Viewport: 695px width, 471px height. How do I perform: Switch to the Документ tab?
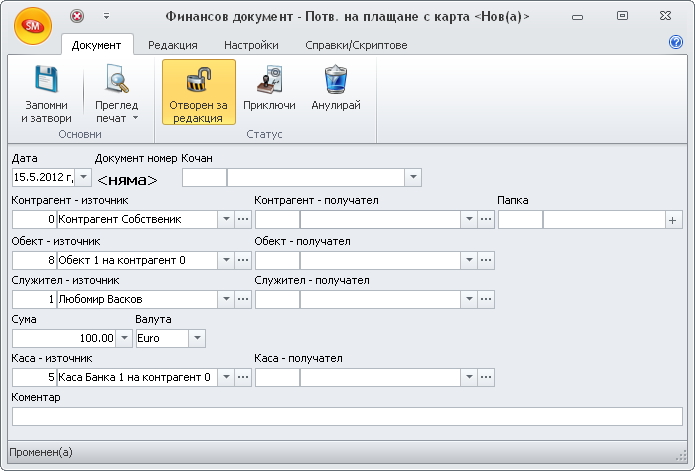[97, 45]
